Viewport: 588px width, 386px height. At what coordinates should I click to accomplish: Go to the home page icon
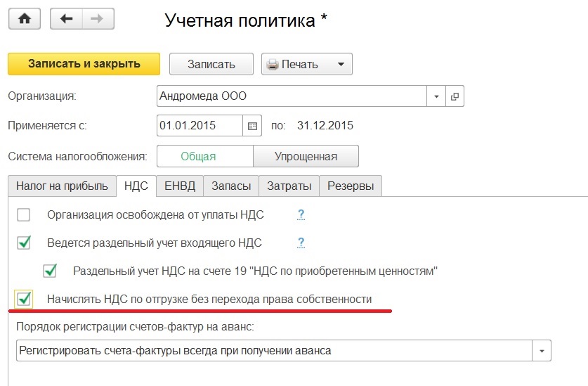tap(25, 19)
